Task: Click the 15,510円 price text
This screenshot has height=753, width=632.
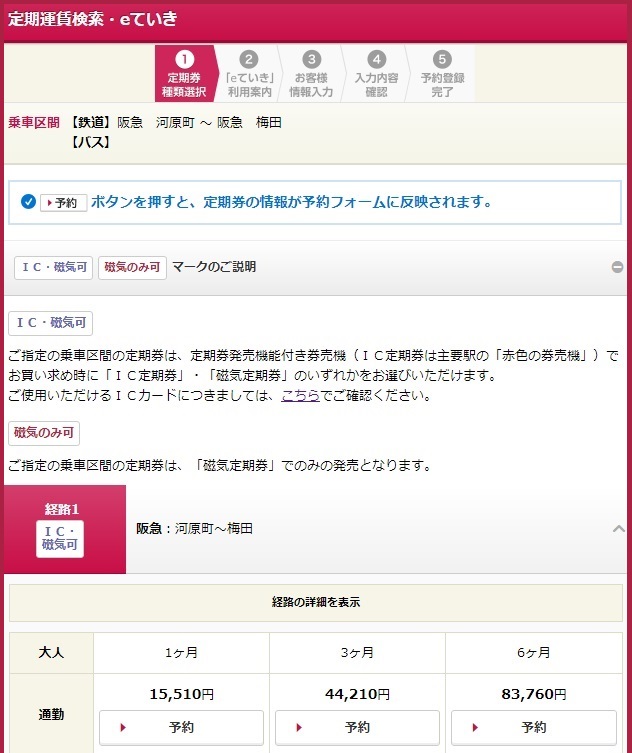Action: pyautogui.click(x=182, y=694)
